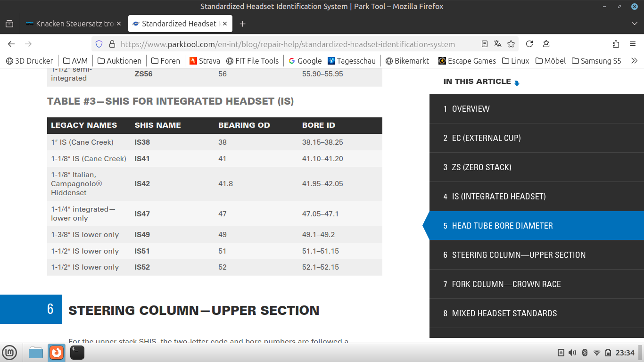This screenshot has width=644, height=362.
Task: Click the URL address field
Action: tap(288, 44)
